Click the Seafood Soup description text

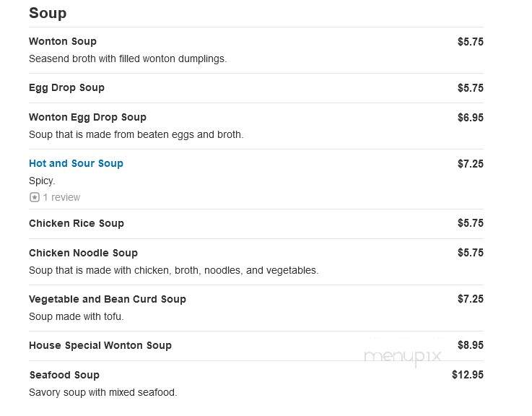point(103,392)
